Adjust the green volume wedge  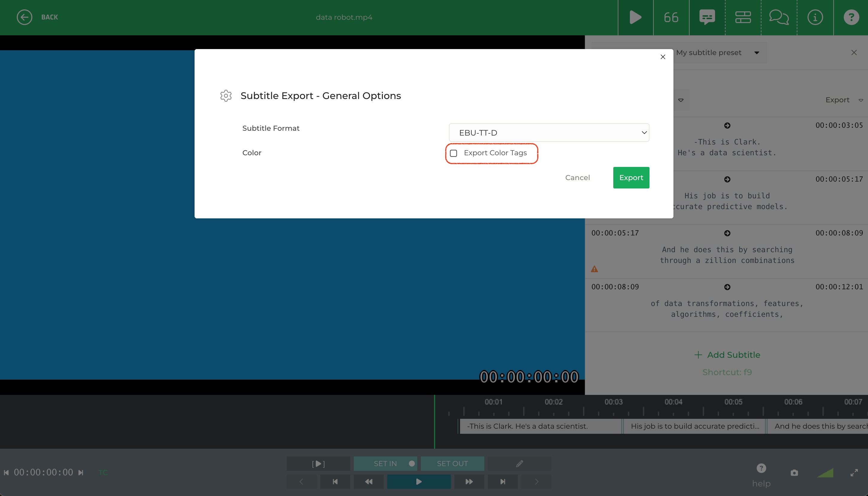click(x=825, y=472)
